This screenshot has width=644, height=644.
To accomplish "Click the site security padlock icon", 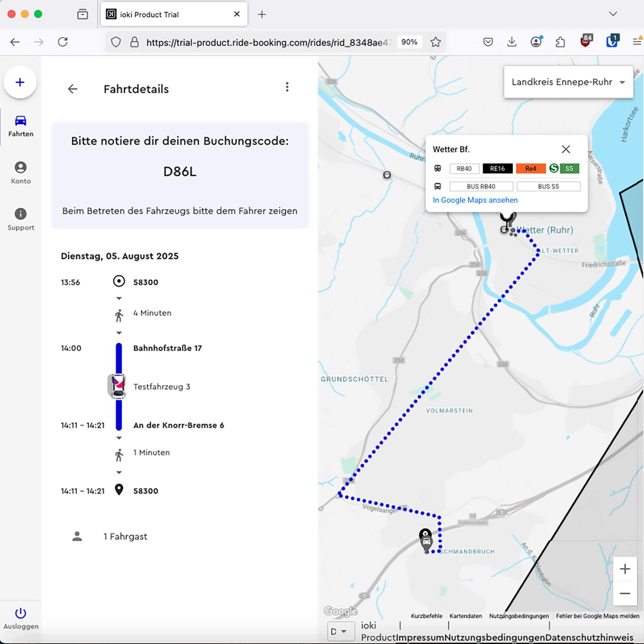I will point(134,42).
